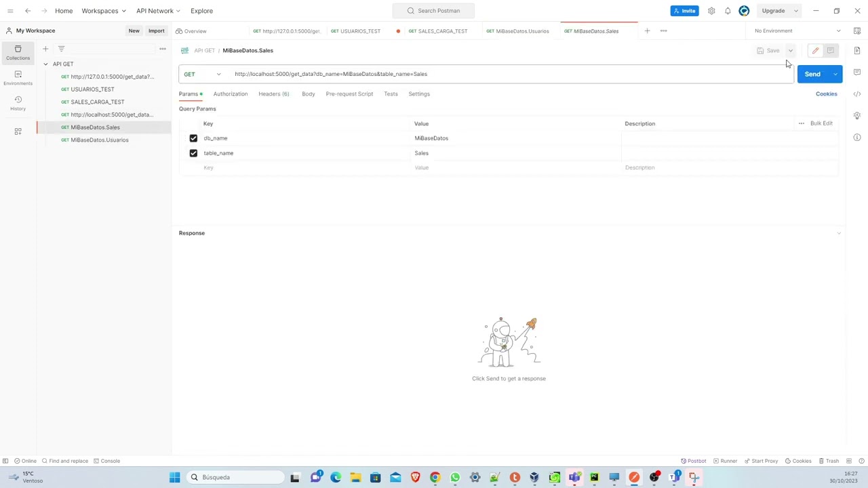Open the Postbot assistant in status bar
This screenshot has width=868, height=488.
point(693,461)
